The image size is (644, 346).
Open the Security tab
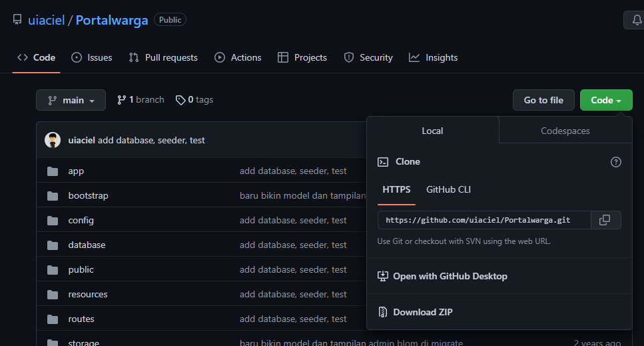click(x=368, y=57)
